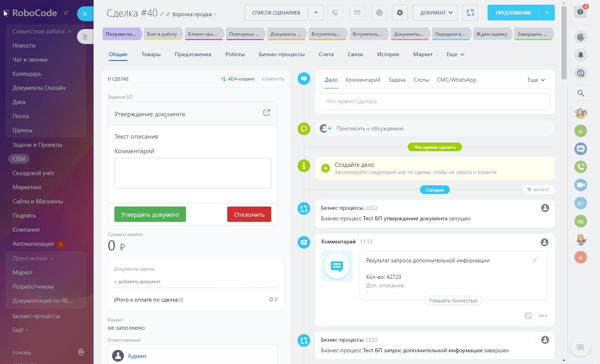Click the Комментарий text area in approval task
This screenshot has width=600, height=364.
(193, 173)
